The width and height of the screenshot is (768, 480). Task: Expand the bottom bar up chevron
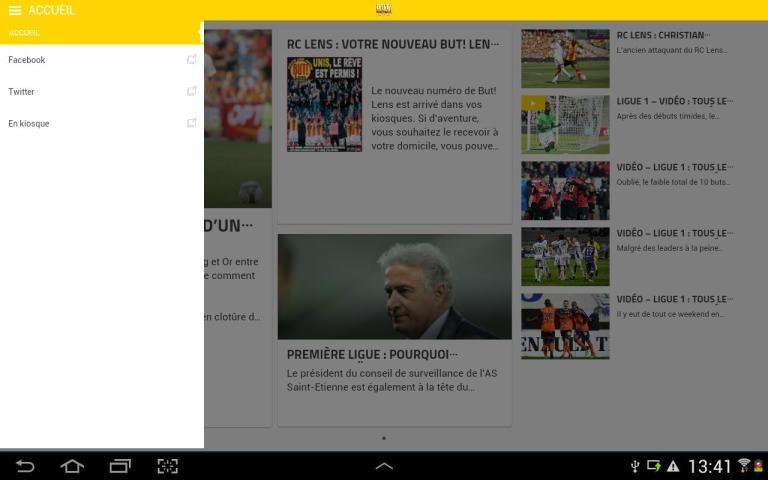pos(384,466)
